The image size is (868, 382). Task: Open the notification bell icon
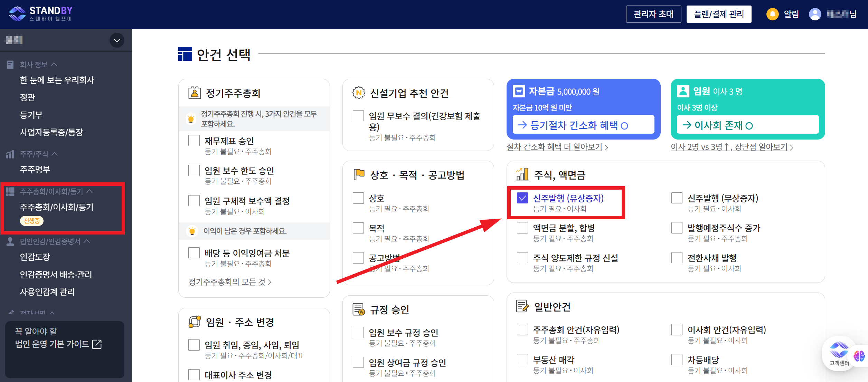(x=772, y=14)
